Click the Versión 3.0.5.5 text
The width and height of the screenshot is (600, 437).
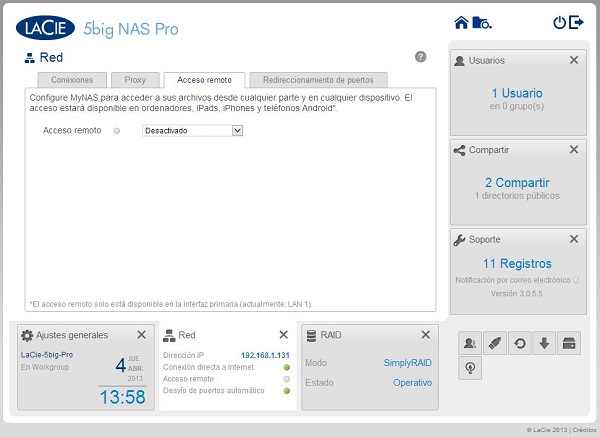(517, 294)
